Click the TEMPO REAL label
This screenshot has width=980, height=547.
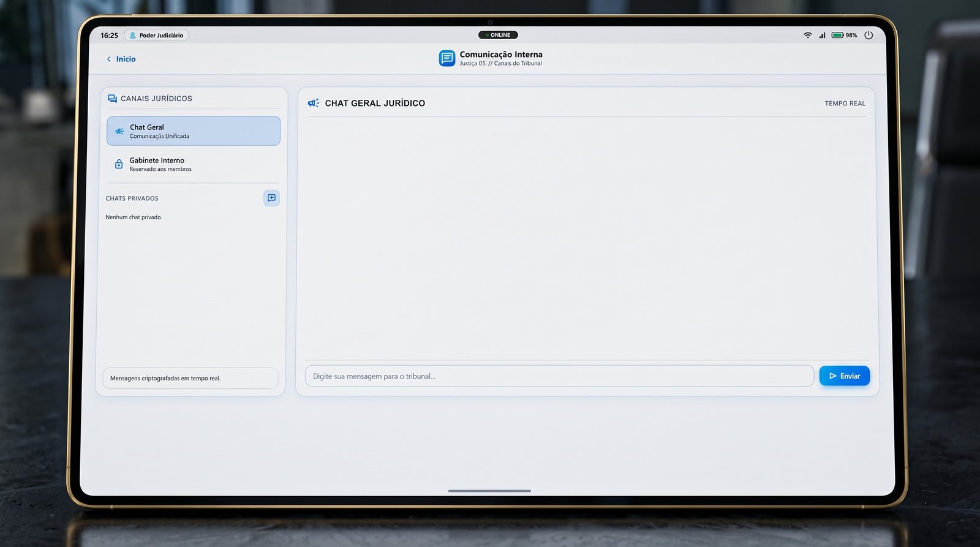(x=845, y=104)
